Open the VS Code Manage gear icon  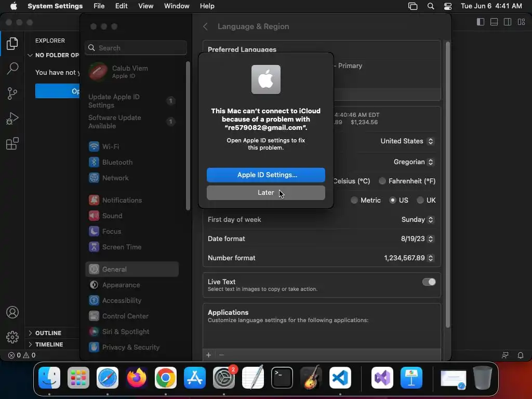click(12, 337)
